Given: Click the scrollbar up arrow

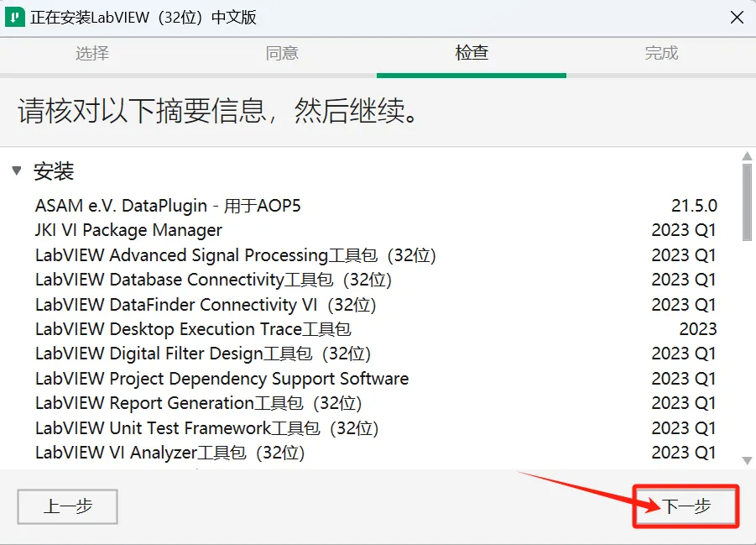Looking at the screenshot, I should (x=747, y=156).
